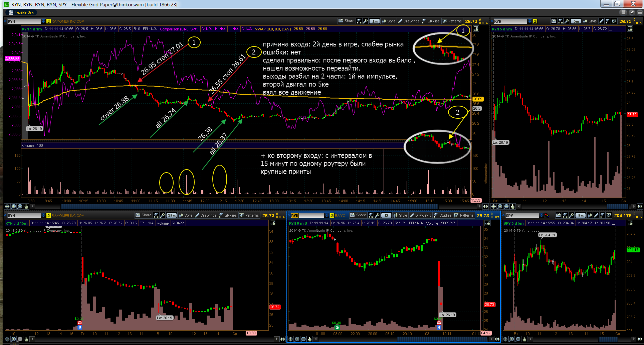Toggle drawing-tool hand icon in 1m chart header
The height and width of the screenshot is (345, 644).
[476, 29]
